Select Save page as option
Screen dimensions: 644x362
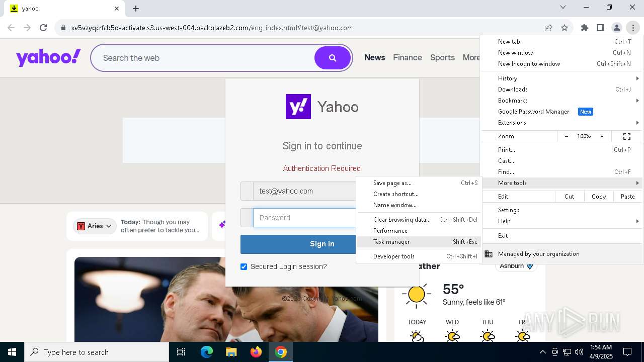[x=419, y=183]
